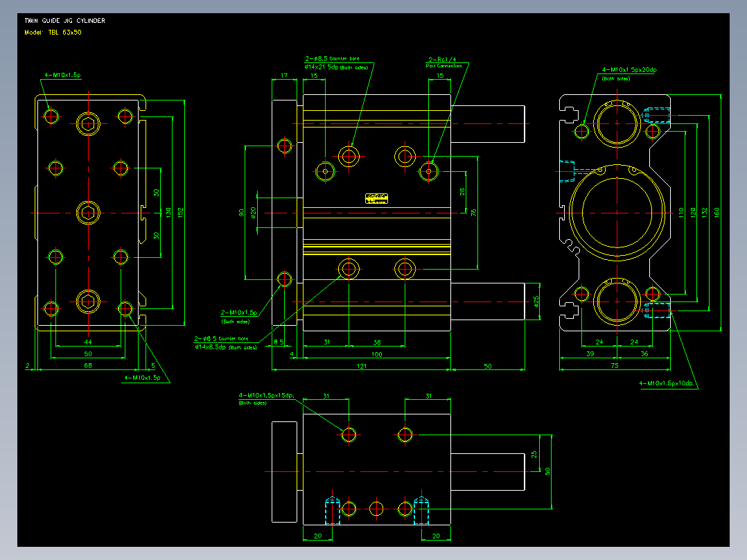This screenshot has height=560, width=747.
Task: Select the "38" hole spacing dimension
Action: click(x=377, y=342)
